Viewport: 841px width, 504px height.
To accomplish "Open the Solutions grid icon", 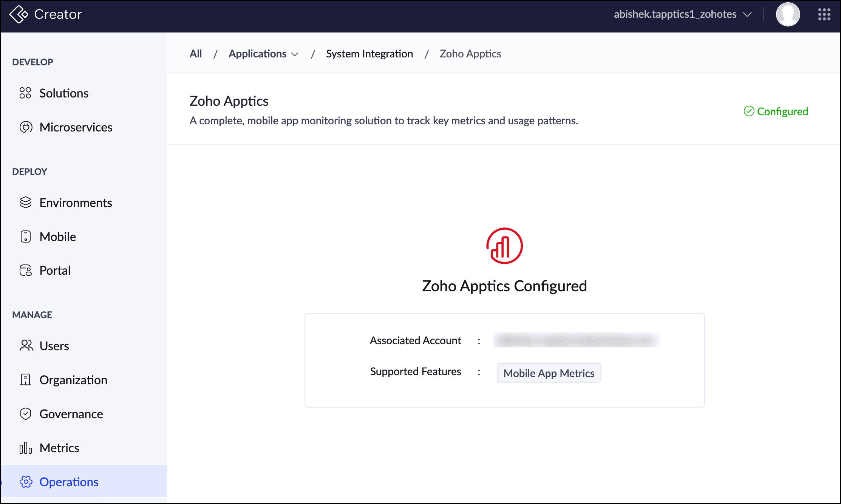I will point(25,93).
